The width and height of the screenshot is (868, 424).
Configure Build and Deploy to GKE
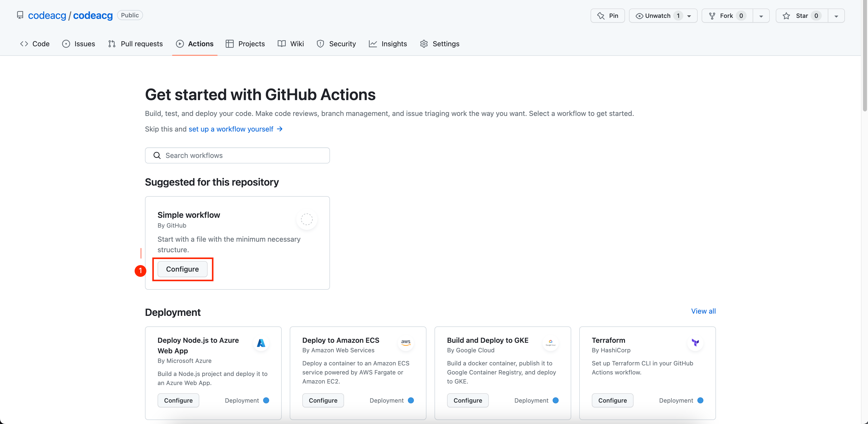tap(468, 400)
